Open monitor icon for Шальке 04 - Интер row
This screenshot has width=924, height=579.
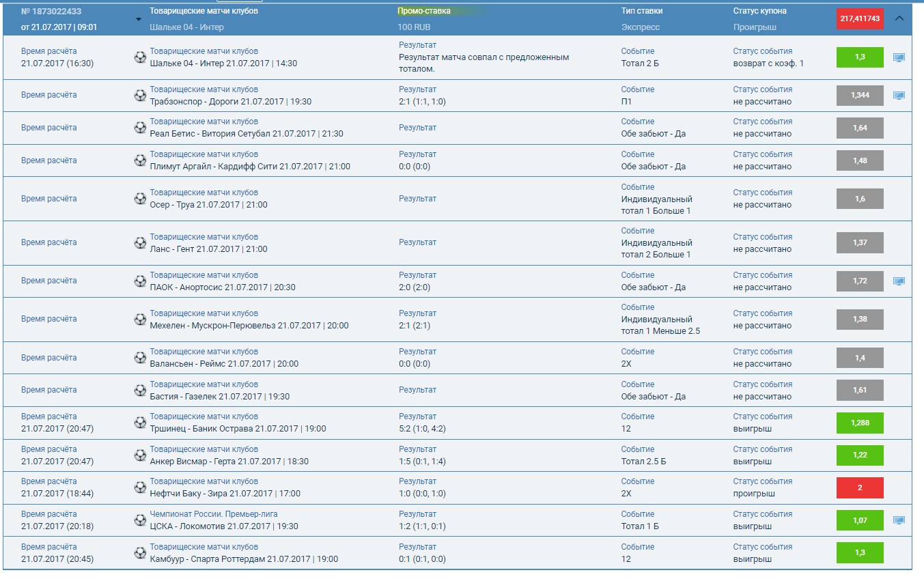click(x=899, y=57)
